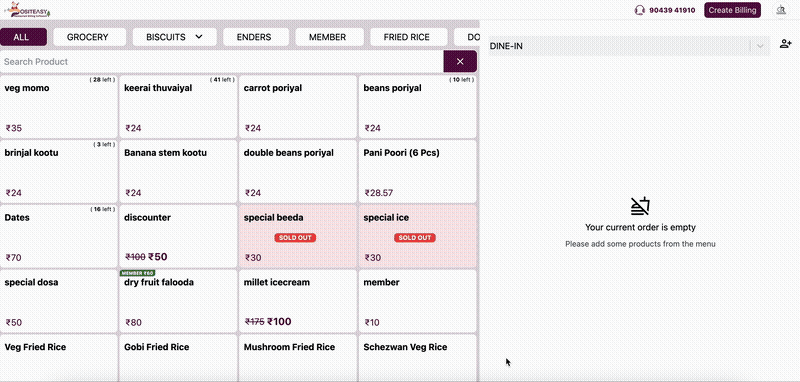Click the add customer icon
This screenshot has width=800, height=382.
[x=785, y=44]
